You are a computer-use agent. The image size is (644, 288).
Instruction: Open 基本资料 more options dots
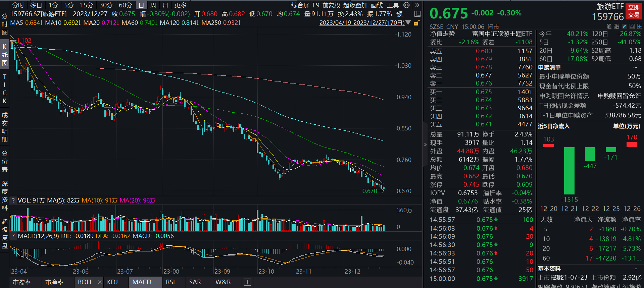pyautogui.click(x=635, y=269)
